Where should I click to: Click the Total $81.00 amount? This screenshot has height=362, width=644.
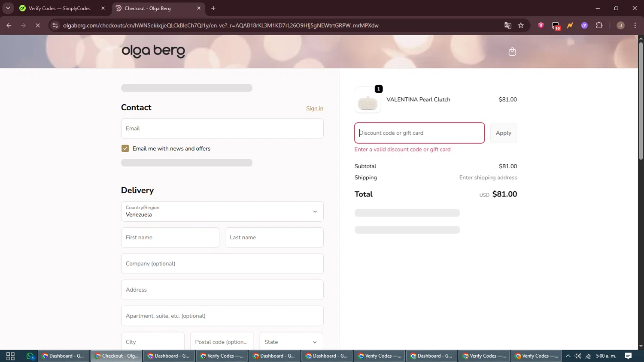click(504, 194)
